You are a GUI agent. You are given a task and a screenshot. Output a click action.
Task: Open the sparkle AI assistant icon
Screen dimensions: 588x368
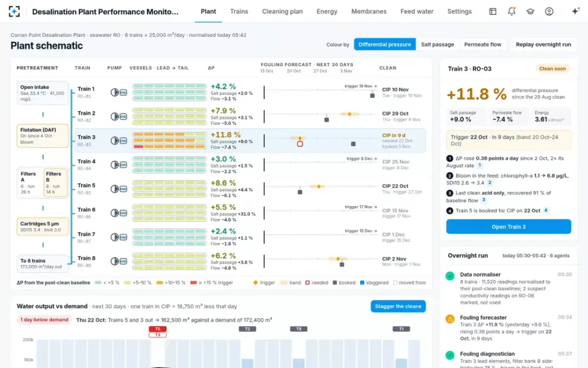576,11
